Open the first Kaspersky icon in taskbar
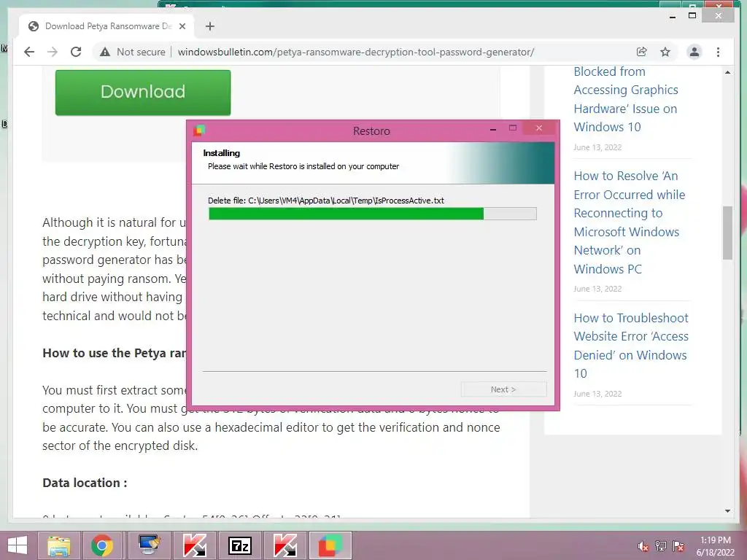747x560 pixels. [x=195, y=545]
